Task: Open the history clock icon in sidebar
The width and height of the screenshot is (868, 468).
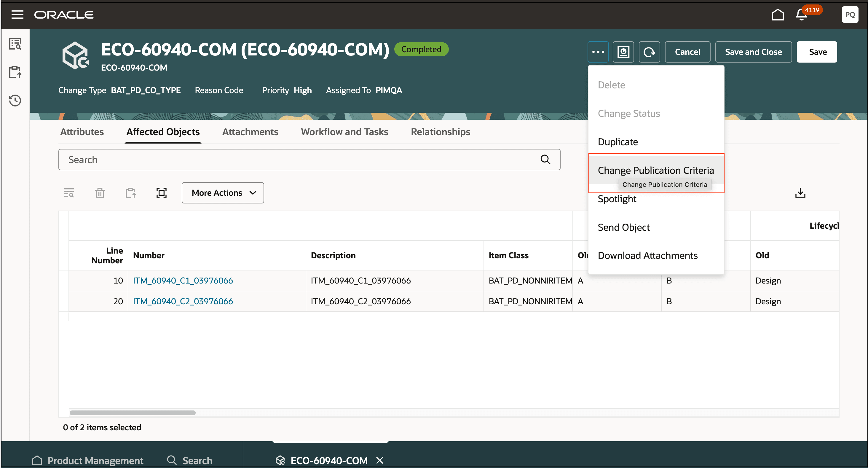Action: 15,101
